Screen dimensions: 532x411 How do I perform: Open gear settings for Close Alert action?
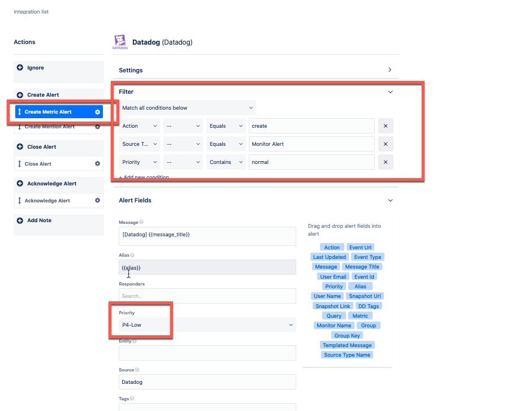(x=97, y=163)
